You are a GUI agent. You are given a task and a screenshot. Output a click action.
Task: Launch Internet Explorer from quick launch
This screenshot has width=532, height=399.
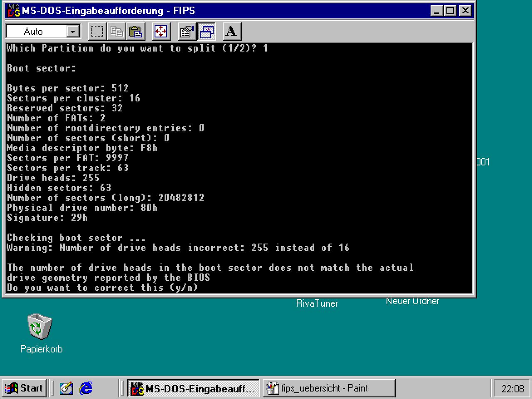tap(86, 388)
